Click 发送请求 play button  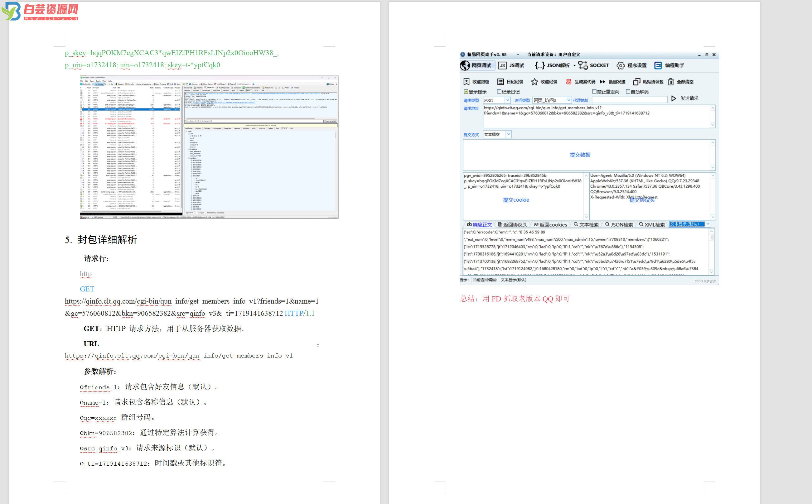pos(674,98)
